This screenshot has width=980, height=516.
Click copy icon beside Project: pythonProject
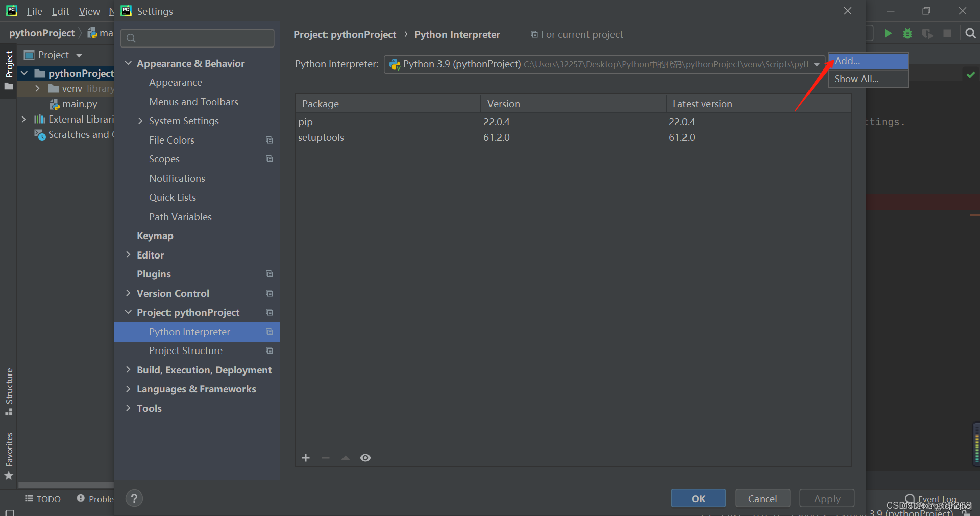coord(269,312)
